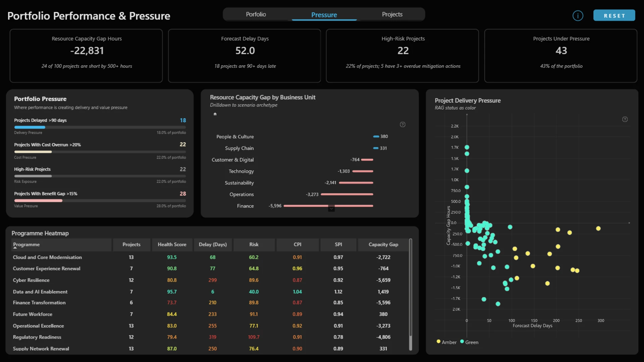Screen dimensions: 644x362
Task: Click the Projects With Benefit Gap >15% progress bar
Action: coord(100,201)
